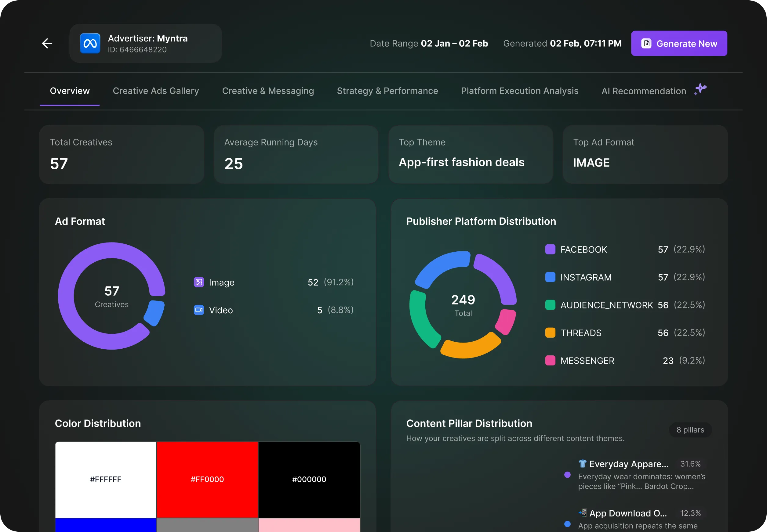767x532 pixels.
Task: Open the Creative Ads Gallery tab
Action: coord(156,91)
